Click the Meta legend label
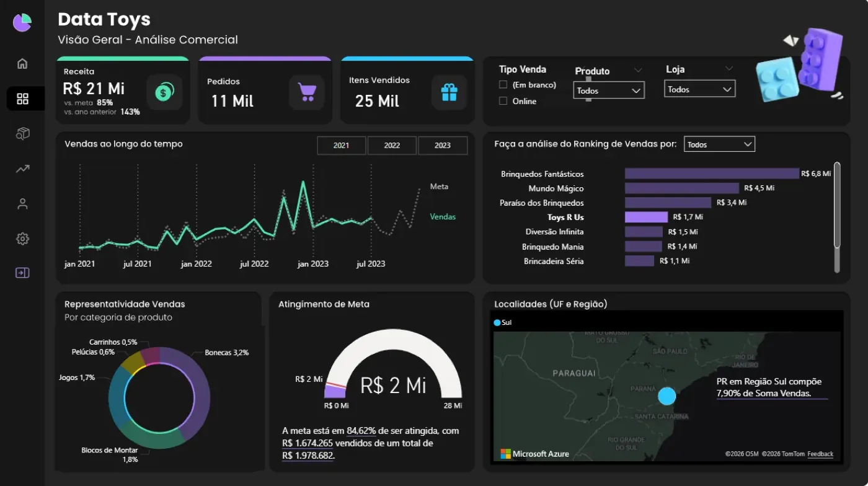Viewport: 868px width, 486px height. [439, 187]
